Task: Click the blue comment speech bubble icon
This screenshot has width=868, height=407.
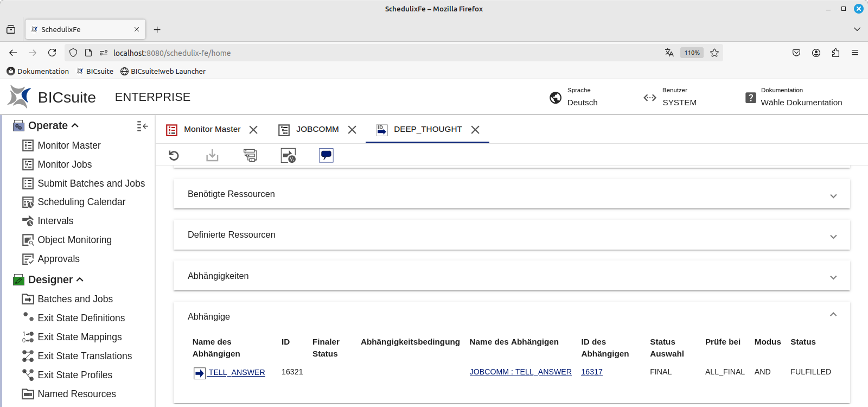Action: click(x=326, y=156)
